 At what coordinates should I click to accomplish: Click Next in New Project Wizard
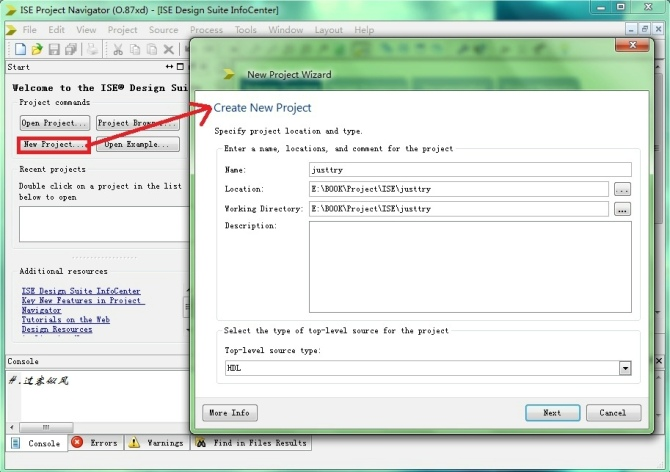click(552, 413)
